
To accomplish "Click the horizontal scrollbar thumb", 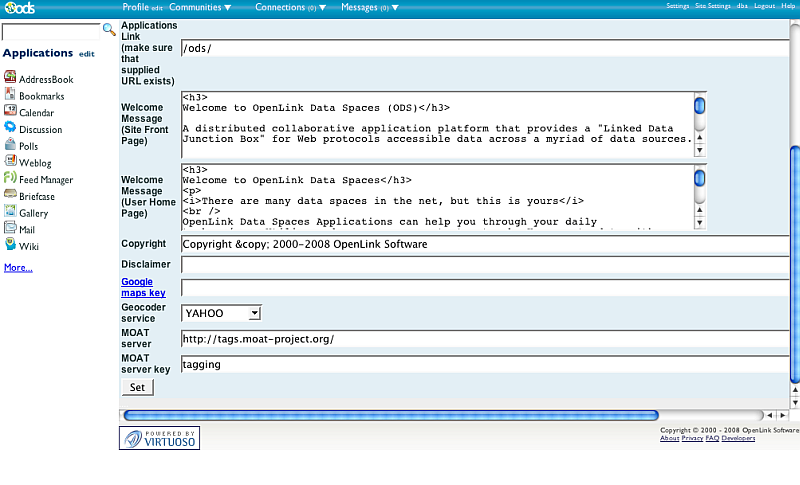I will (391, 416).
